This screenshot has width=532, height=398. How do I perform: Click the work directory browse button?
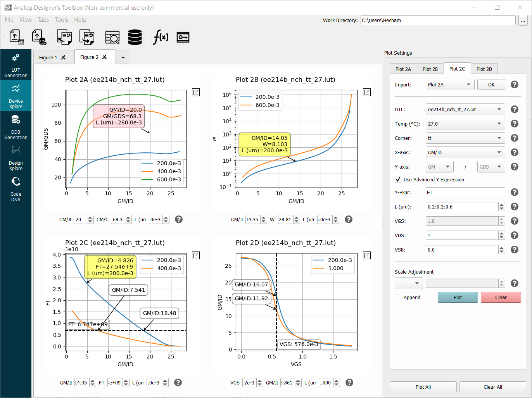click(523, 20)
